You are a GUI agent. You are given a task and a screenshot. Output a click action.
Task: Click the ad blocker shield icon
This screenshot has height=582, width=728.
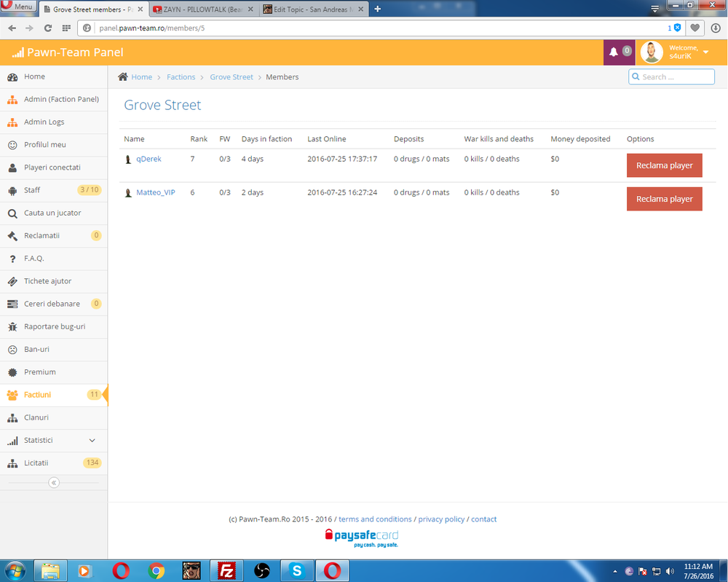(x=677, y=28)
